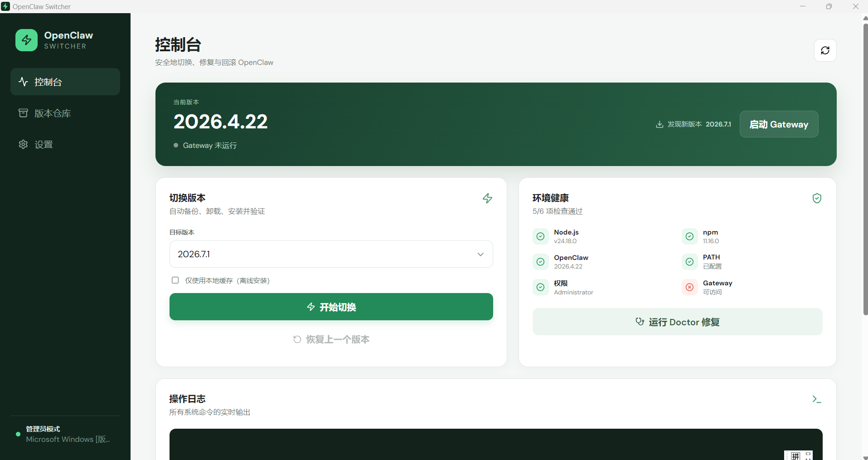
Task: Click the lightning icon in the 切换版本 card
Action: click(x=487, y=198)
